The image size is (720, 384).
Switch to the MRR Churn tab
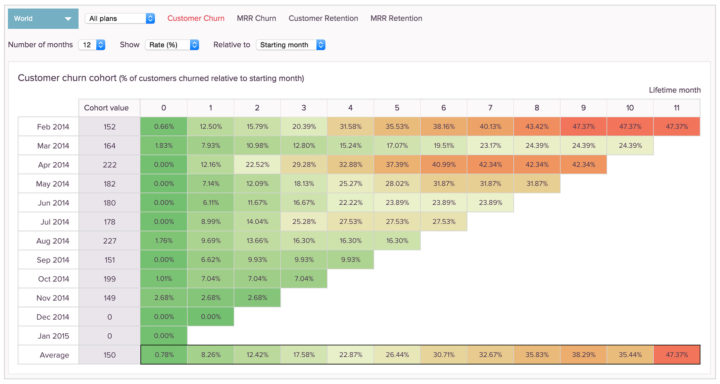point(256,18)
